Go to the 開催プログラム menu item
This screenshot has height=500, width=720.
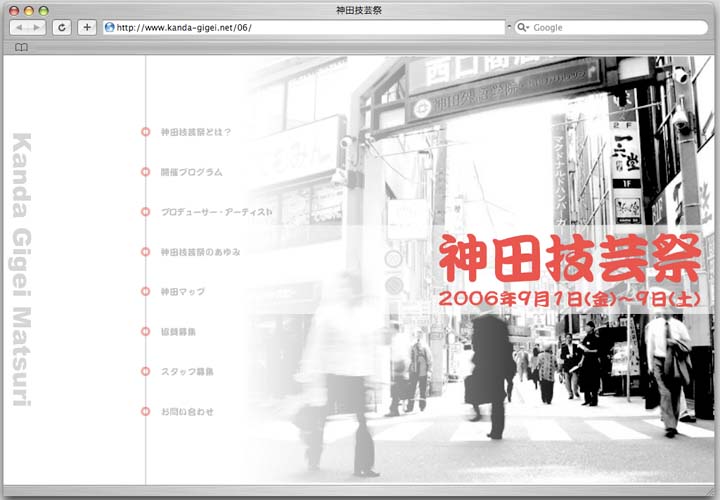coord(191,172)
